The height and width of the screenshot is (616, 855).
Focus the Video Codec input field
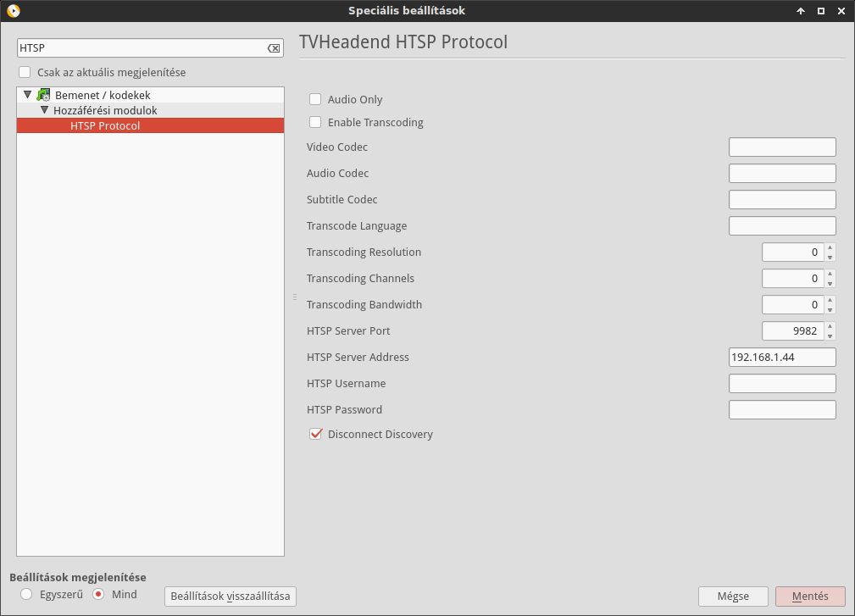[782, 147]
